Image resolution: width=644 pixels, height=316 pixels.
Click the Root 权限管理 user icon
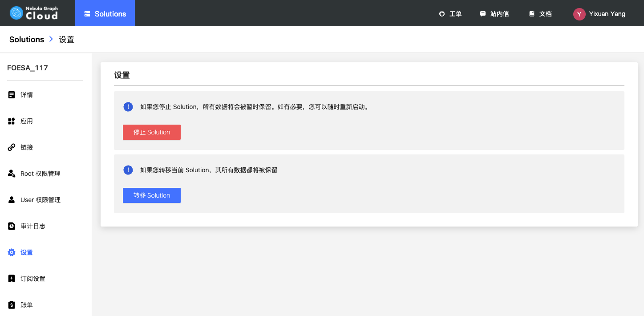click(12, 174)
